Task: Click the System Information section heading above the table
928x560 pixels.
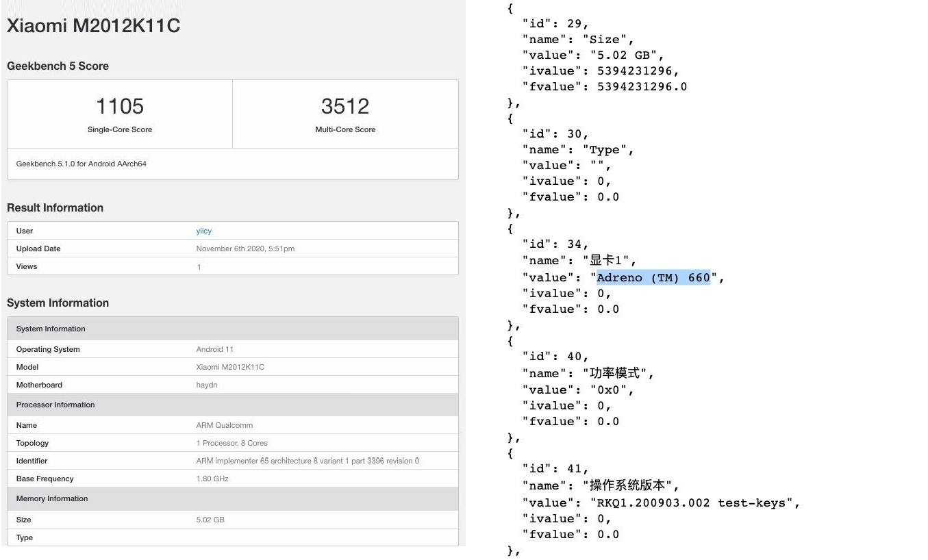Action: [x=58, y=303]
